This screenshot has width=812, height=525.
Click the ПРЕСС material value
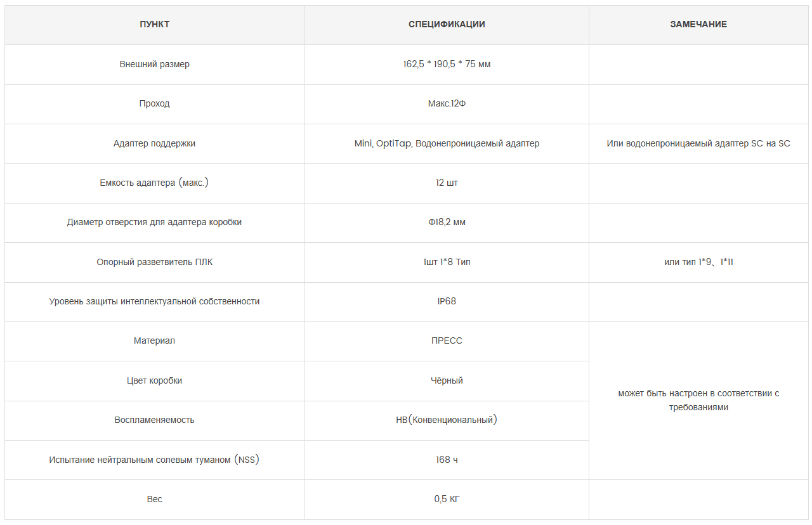(447, 340)
